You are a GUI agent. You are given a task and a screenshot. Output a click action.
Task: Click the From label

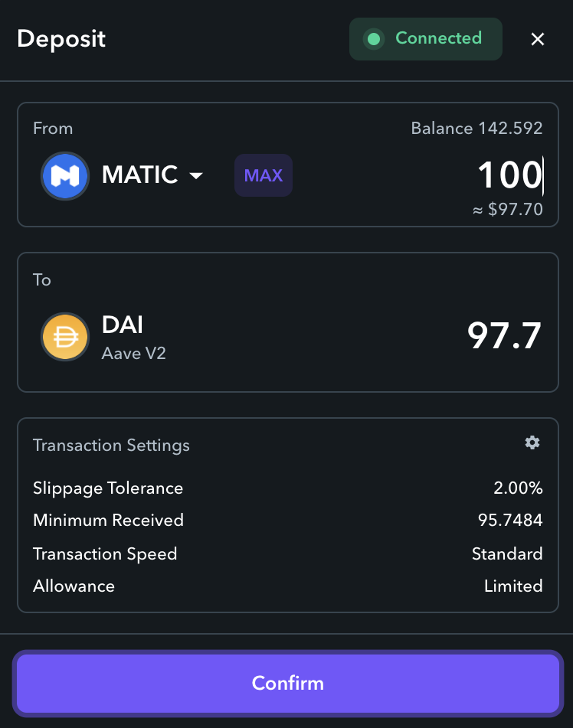(53, 128)
